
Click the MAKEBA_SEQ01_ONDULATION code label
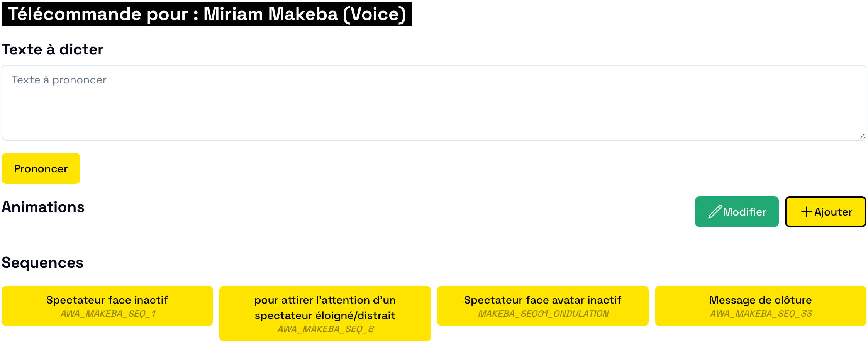pyautogui.click(x=543, y=314)
